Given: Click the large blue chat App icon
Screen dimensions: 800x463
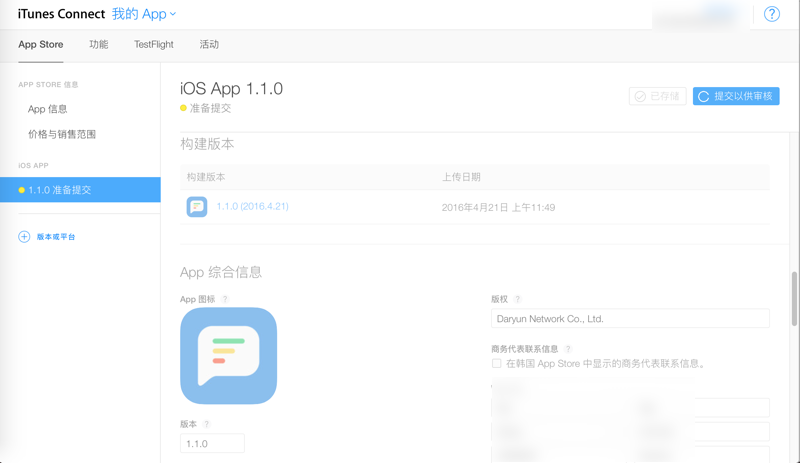Looking at the screenshot, I should 229,356.
